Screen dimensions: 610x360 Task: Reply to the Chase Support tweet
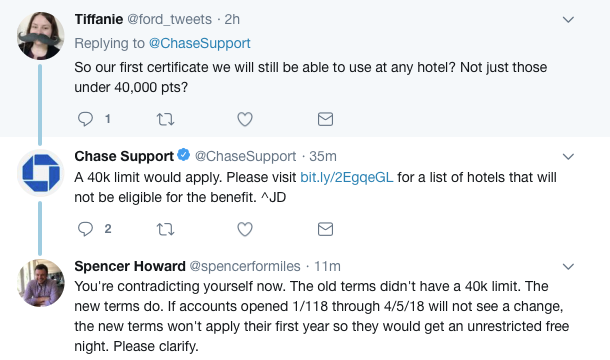85,229
